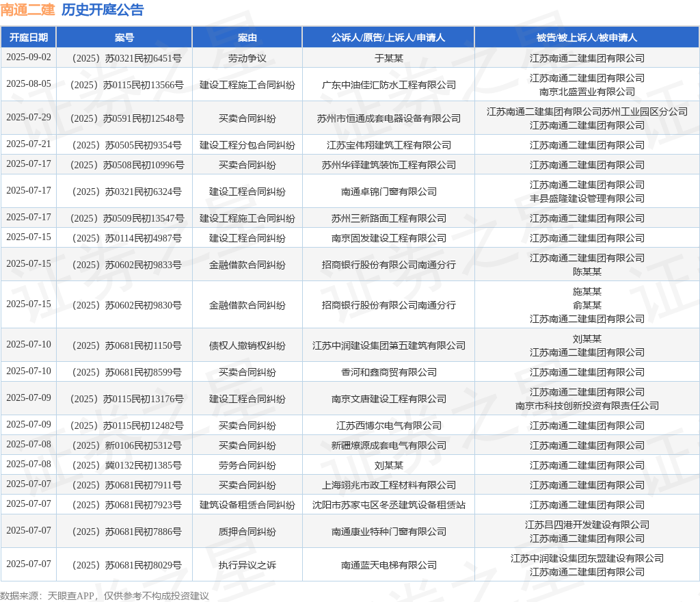
Task: Select date cell 2025-09-02
Action: pyautogui.click(x=29, y=57)
